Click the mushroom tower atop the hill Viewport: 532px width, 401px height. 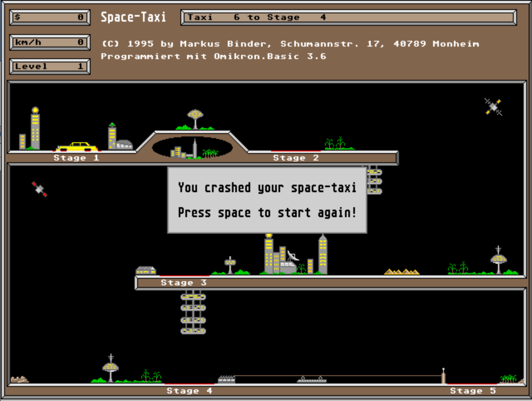pos(195,119)
